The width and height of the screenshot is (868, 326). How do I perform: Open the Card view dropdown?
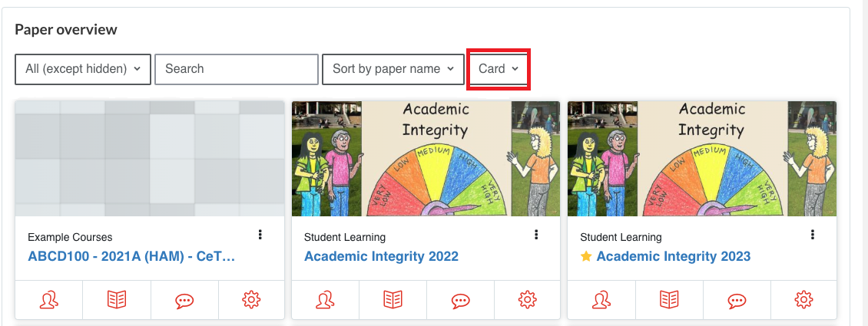pyautogui.click(x=499, y=69)
